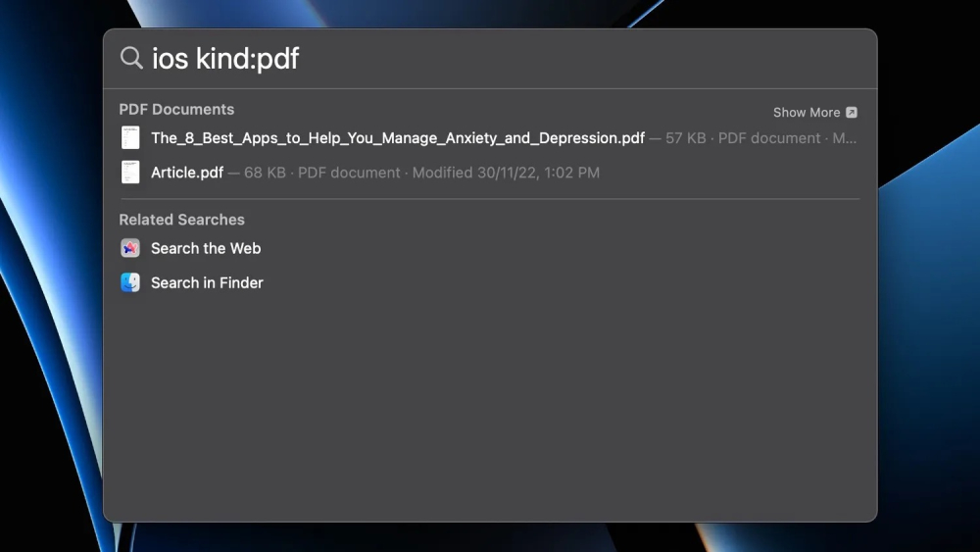
Task: Choose the Search the Web option
Action: click(x=206, y=249)
